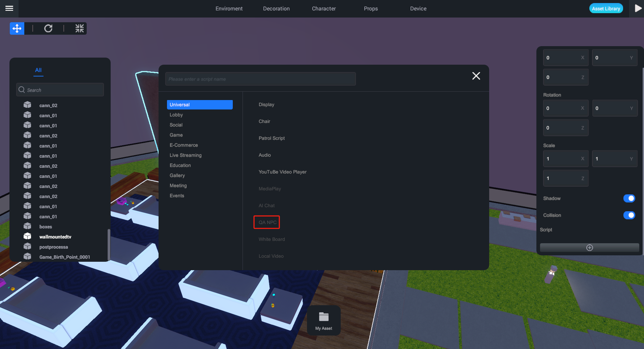The width and height of the screenshot is (644, 349).
Task: Click the script name search field
Action: click(260, 79)
